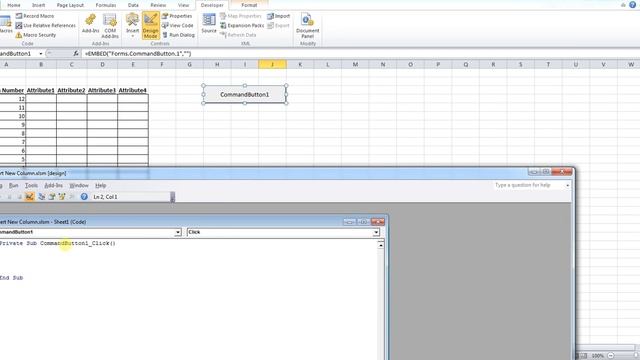Screen dimensions: 640x360
Task: Expand the help question dropdown arrow
Action: [x=567, y=185]
